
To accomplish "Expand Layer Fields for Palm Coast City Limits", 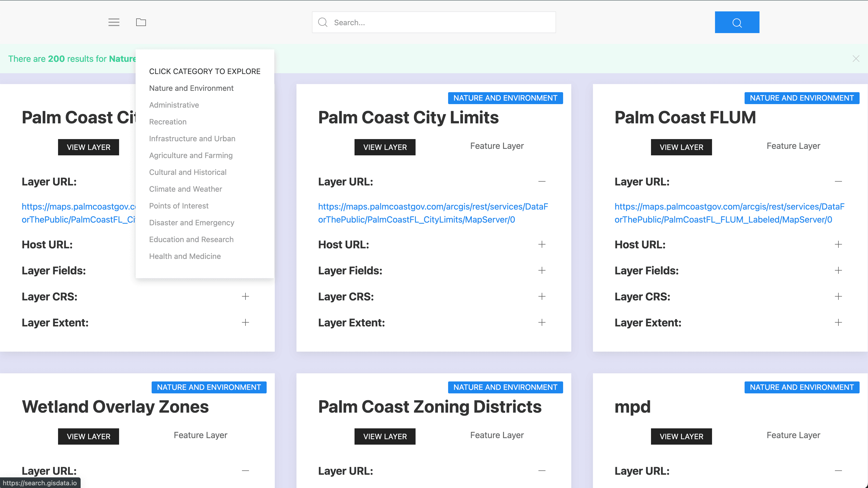I will pyautogui.click(x=541, y=270).
